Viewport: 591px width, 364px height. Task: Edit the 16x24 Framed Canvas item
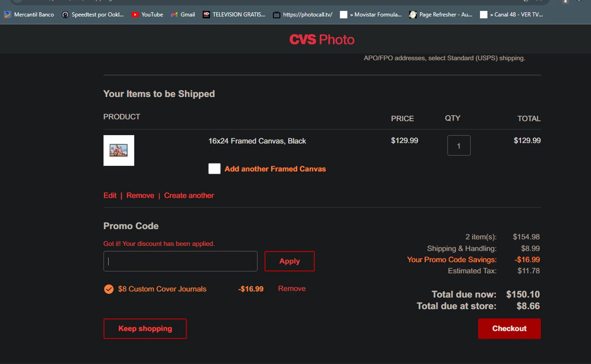tap(110, 195)
